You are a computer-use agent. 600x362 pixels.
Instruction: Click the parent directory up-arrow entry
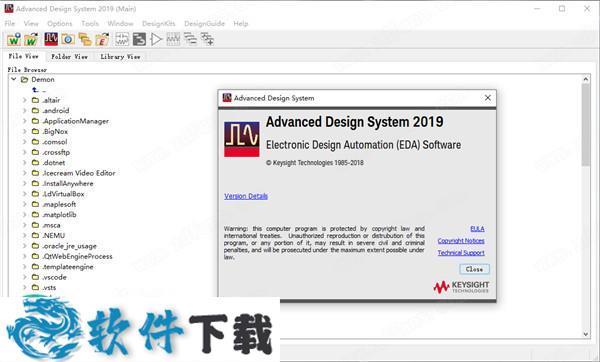tap(36, 90)
